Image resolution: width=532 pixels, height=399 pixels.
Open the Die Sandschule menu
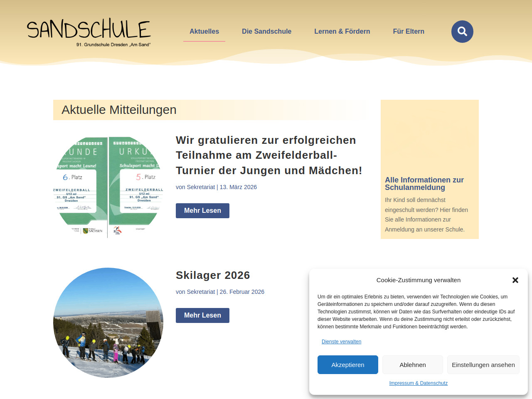pos(266,32)
